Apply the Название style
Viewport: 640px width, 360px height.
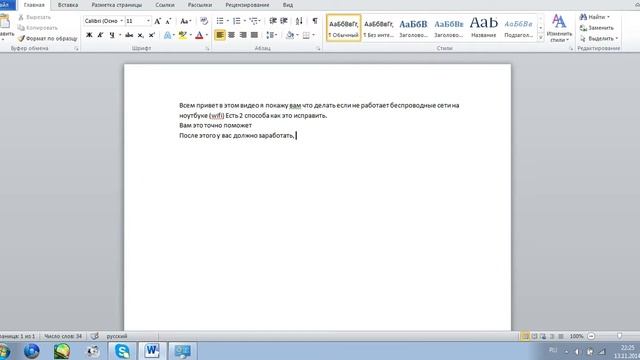(483, 28)
